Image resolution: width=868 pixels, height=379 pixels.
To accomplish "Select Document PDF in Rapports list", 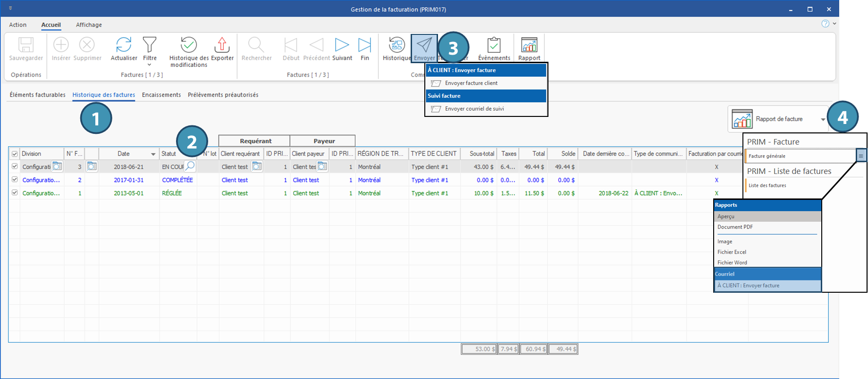I will 735,227.
